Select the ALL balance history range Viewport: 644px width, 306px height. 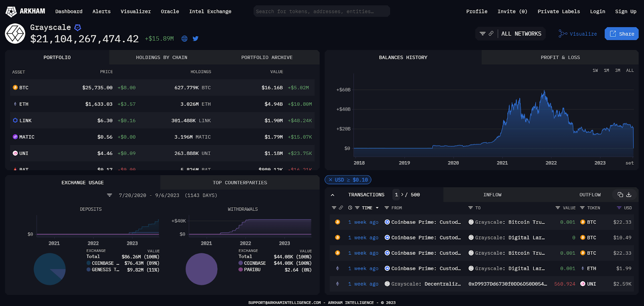click(x=630, y=70)
